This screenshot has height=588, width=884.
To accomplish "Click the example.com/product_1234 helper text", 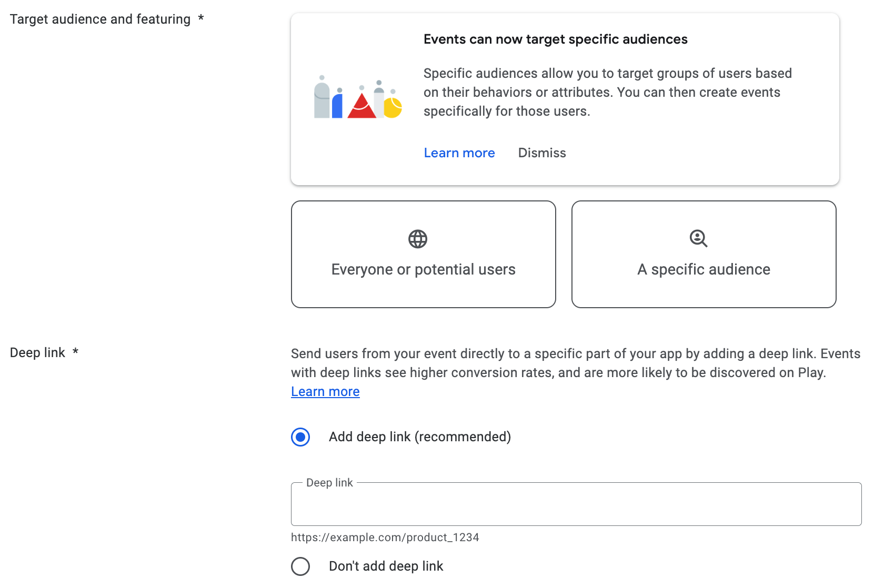I will coord(385,538).
